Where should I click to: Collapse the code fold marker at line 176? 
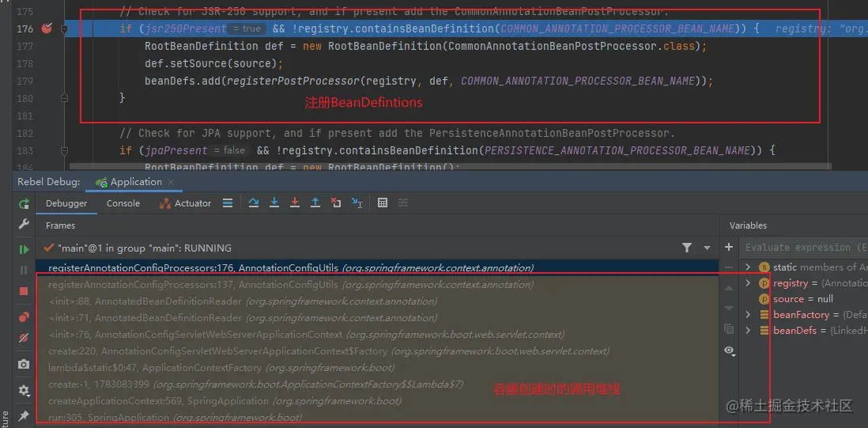pyautogui.click(x=64, y=28)
